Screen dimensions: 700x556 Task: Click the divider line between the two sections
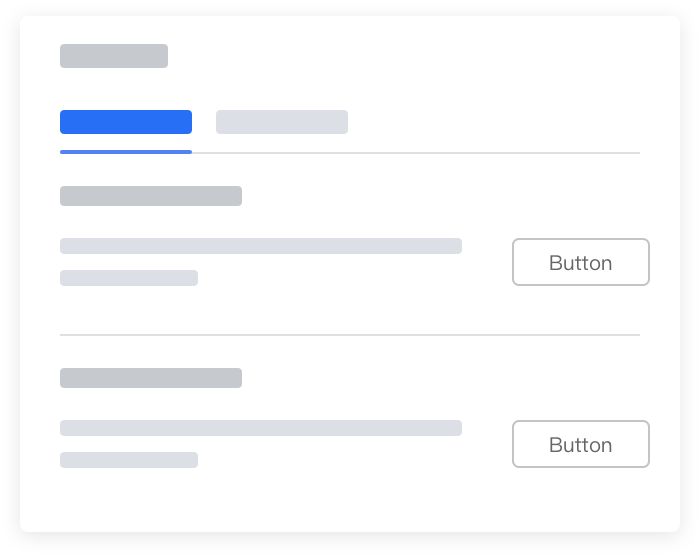click(350, 335)
